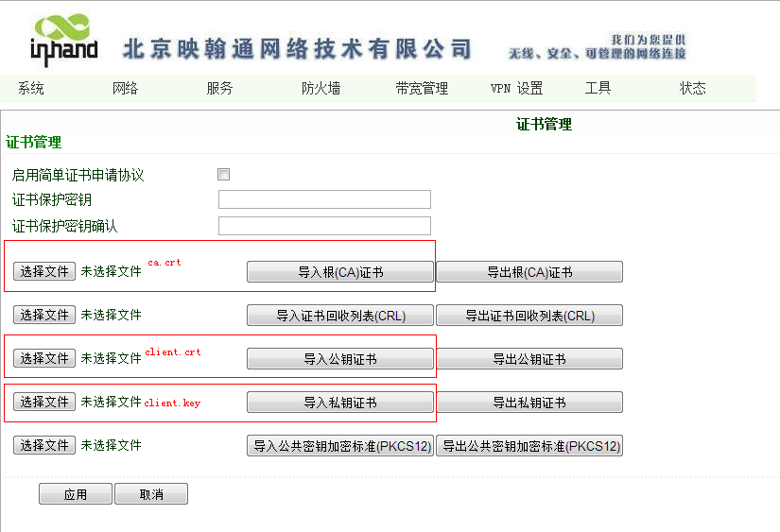Open the 系统 menu
Image resolution: width=780 pixels, height=532 pixels.
click(x=31, y=89)
